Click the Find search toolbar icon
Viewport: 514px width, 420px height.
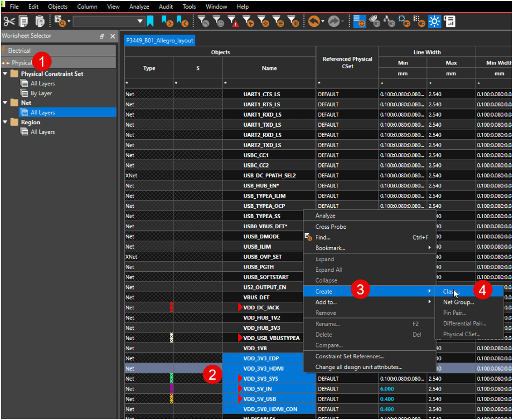(x=60, y=21)
